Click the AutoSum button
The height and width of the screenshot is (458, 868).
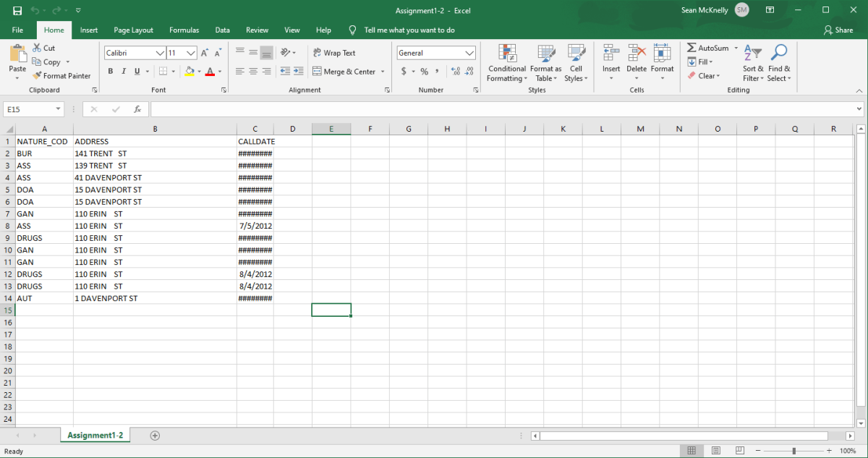[x=708, y=48]
